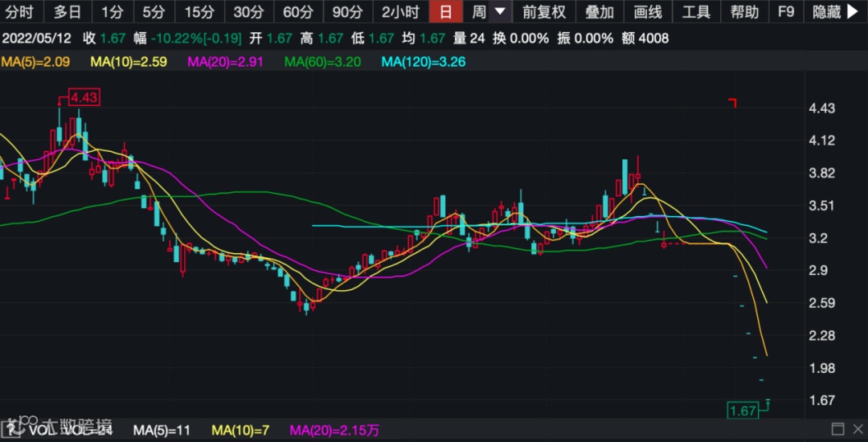Viewport: 868px width, 442px height.
Task: Switch chart period to 2小时
Action: (401, 11)
